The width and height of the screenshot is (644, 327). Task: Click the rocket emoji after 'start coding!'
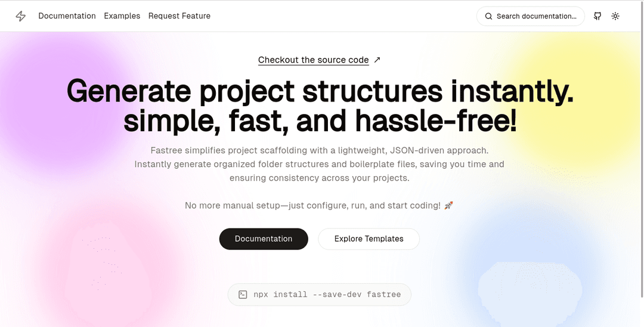pos(448,205)
